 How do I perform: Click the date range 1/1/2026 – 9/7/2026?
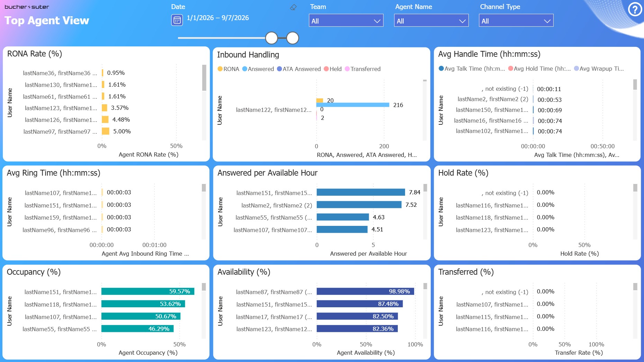pos(218,18)
